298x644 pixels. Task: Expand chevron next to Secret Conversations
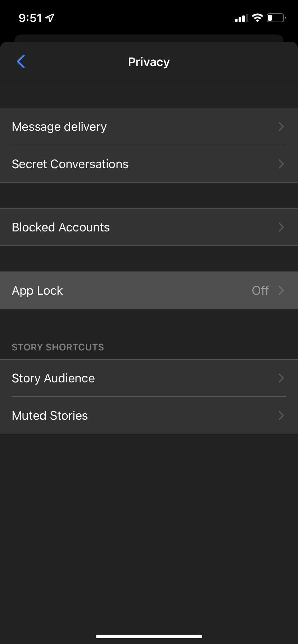[x=281, y=164]
